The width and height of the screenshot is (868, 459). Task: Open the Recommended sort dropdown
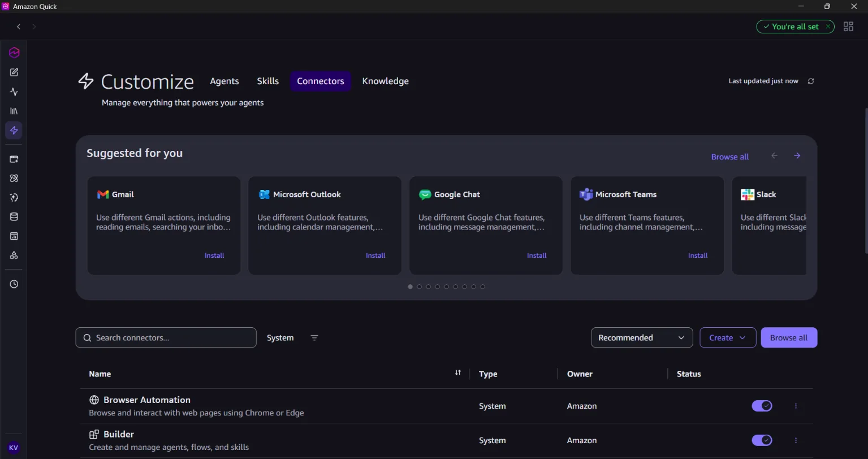coord(642,338)
